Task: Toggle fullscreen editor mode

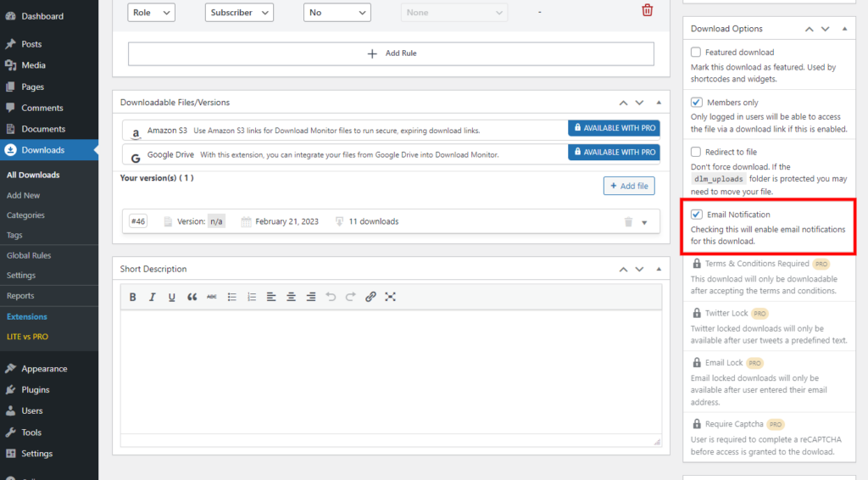Action: pos(390,297)
